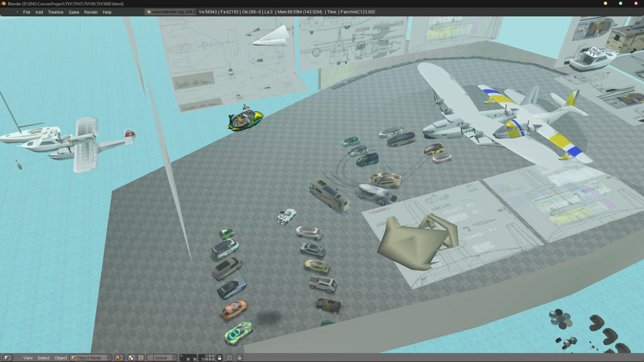Click the viewport shading sphere icon

[x=118, y=357]
